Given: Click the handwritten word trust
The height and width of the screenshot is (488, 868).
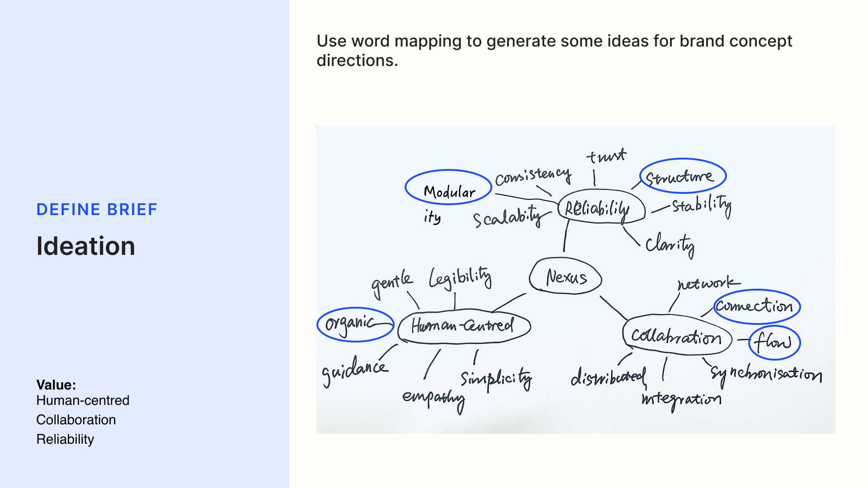Looking at the screenshot, I should [x=606, y=156].
